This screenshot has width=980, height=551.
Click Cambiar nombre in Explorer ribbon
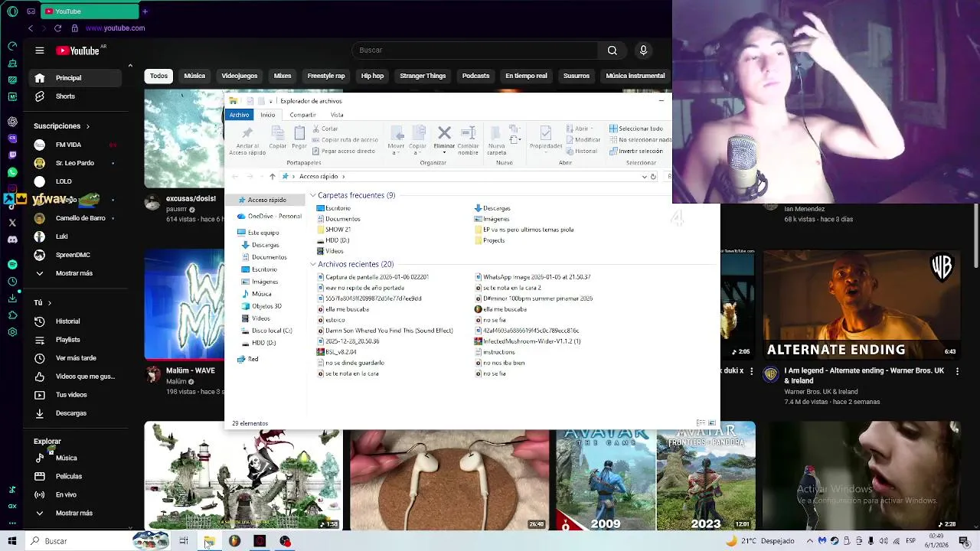468,140
